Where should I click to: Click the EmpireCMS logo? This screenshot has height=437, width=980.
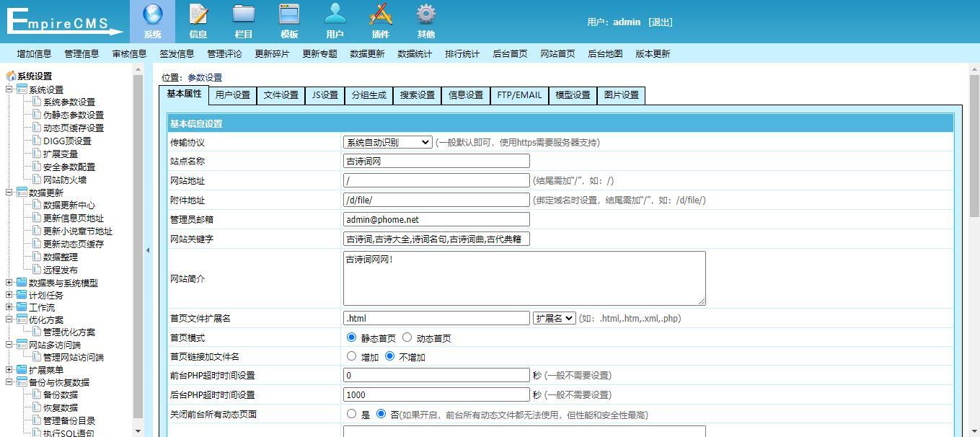[x=65, y=22]
